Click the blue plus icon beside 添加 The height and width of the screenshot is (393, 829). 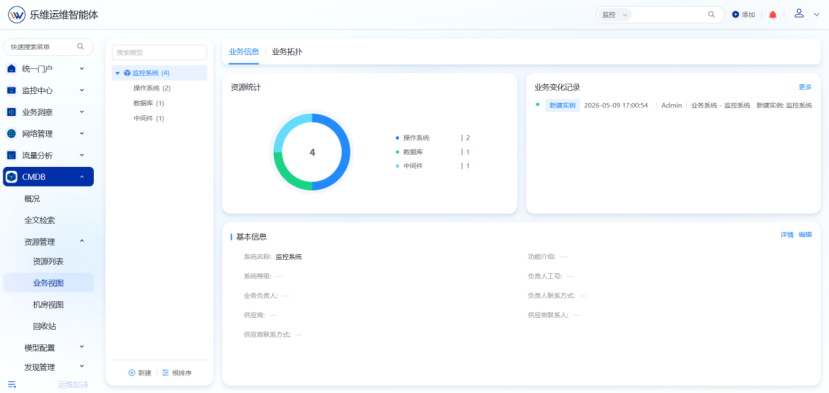(x=735, y=15)
